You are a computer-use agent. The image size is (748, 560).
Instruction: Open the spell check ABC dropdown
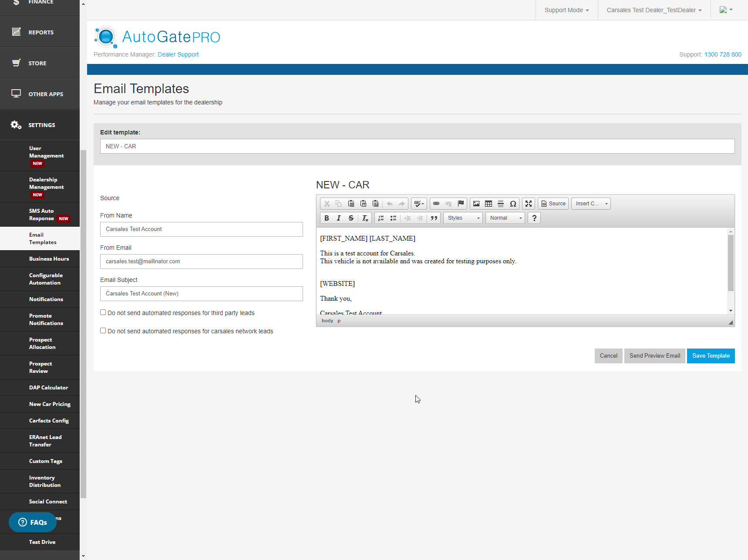click(x=419, y=204)
